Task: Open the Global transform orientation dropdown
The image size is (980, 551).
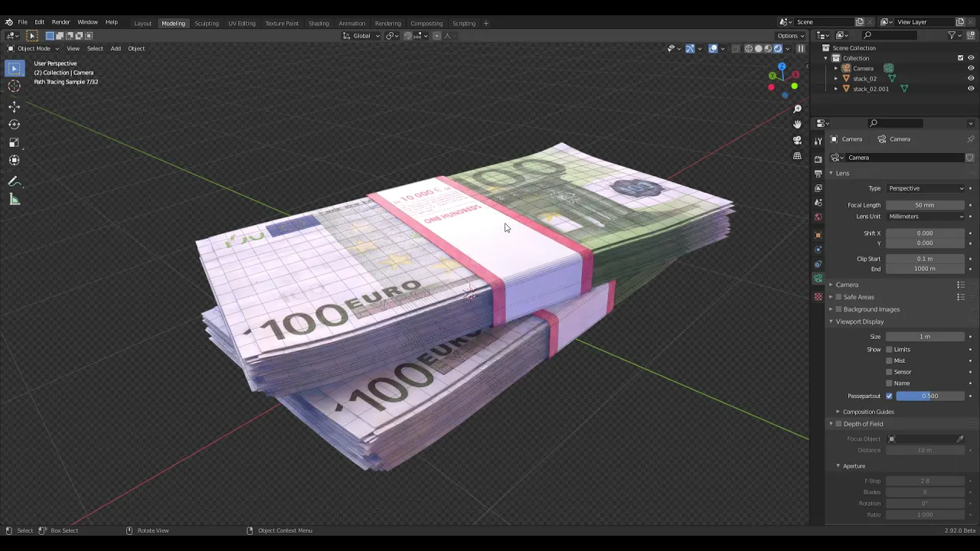Action: point(361,36)
